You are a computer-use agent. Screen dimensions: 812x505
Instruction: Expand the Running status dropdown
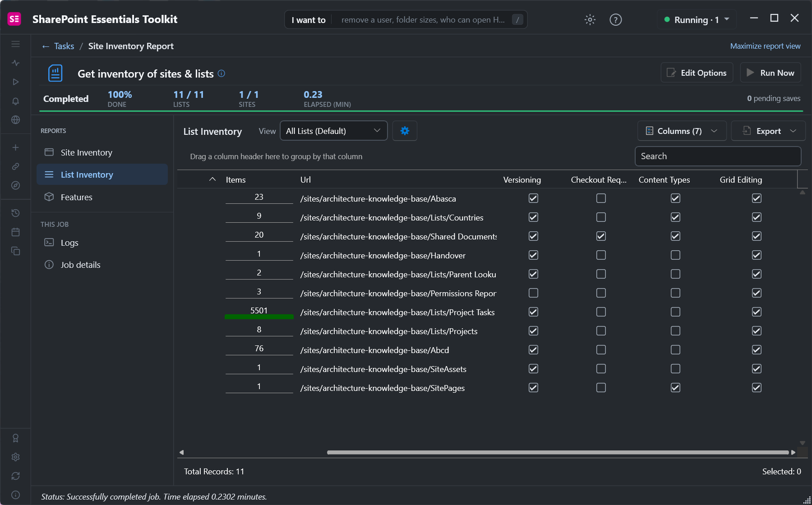(697, 20)
